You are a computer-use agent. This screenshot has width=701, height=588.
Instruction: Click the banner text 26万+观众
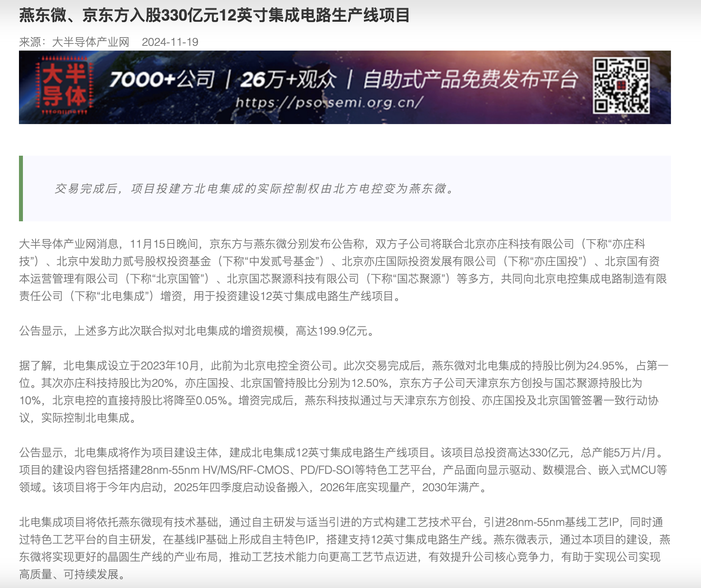pyautogui.click(x=288, y=79)
